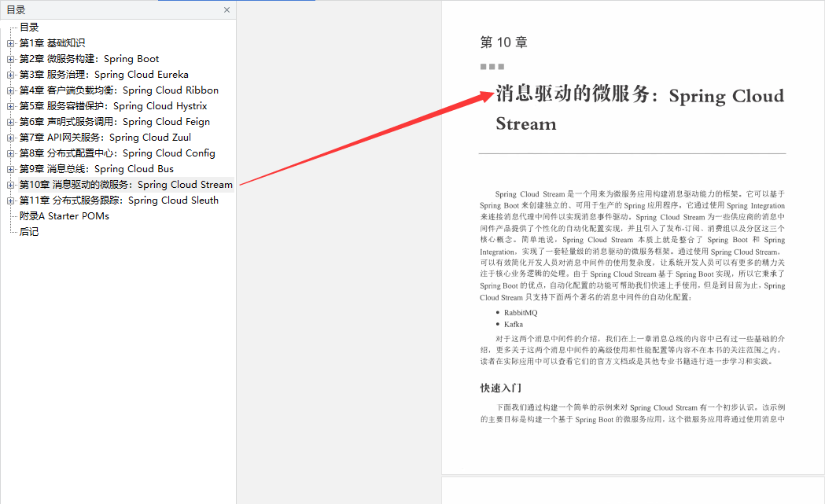Open 第11章 分布式服务跟踪: Spring Cloud Sleuth
This screenshot has height=504, width=825.
pyautogui.click(x=119, y=200)
